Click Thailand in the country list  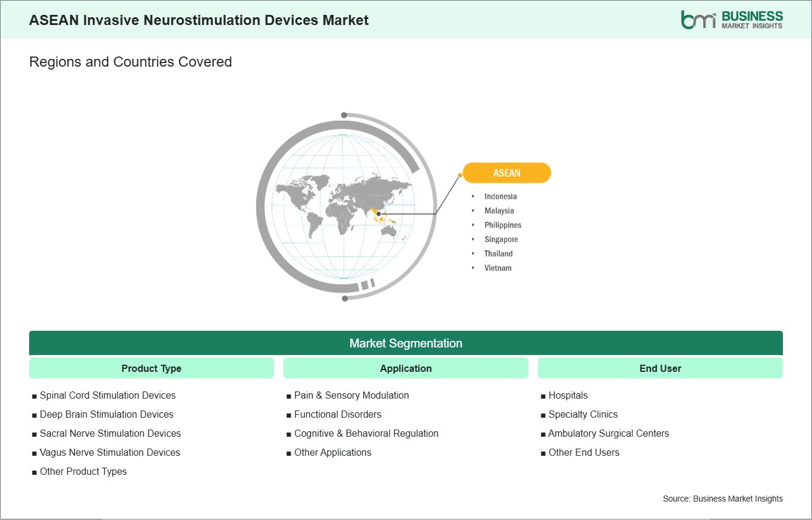[x=498, y=253]
